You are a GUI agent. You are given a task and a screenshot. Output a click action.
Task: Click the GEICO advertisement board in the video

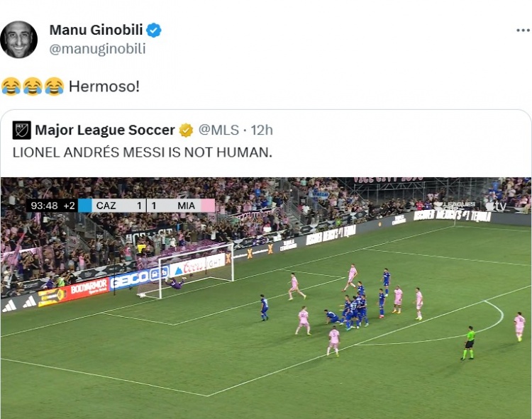pos(140,278)
